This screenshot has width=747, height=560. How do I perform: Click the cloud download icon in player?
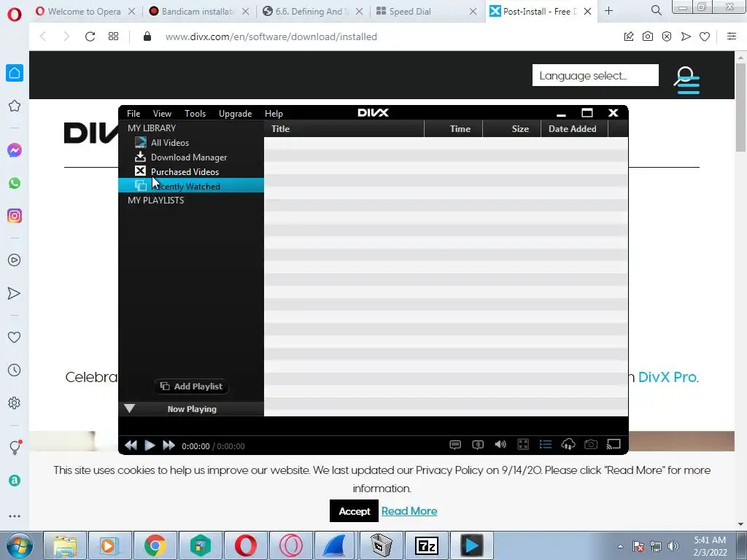pyautogui.click(x=568, y=445)
